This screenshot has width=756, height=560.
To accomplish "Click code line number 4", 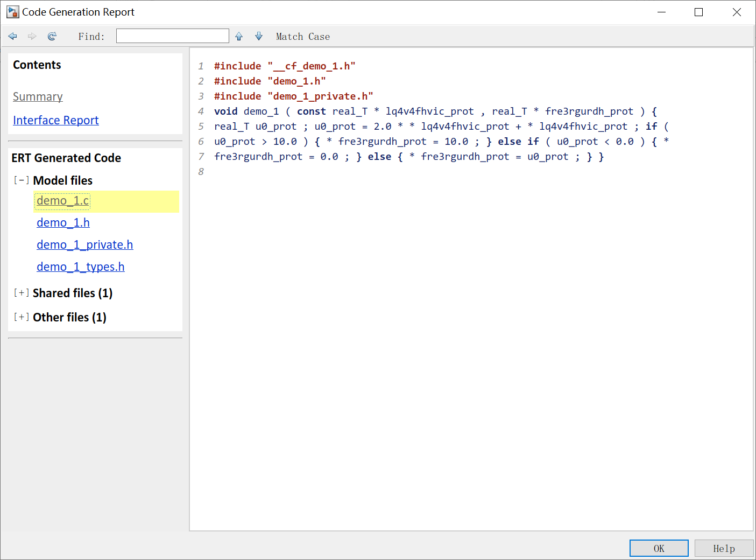I will (201, 111).
